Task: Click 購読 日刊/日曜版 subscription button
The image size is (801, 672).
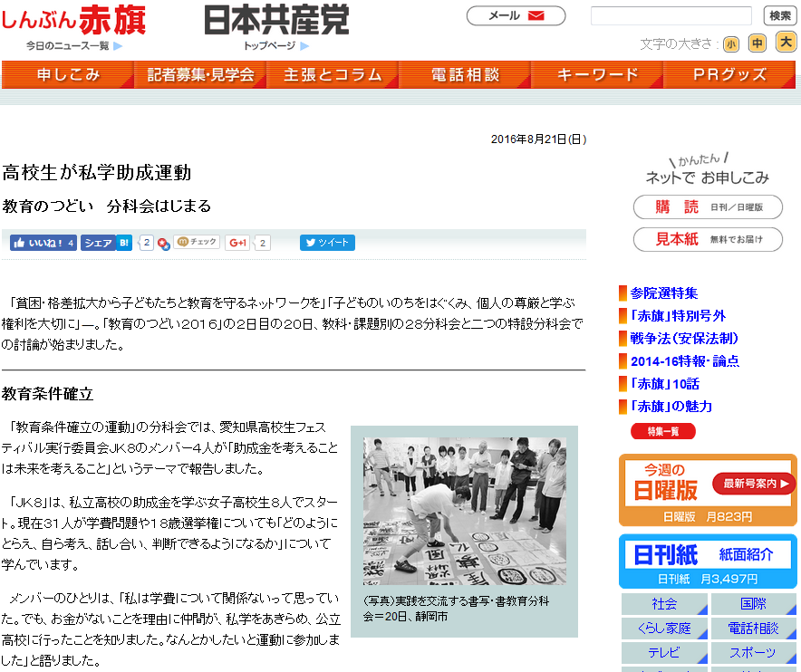Action: click(x=708, y=207)
